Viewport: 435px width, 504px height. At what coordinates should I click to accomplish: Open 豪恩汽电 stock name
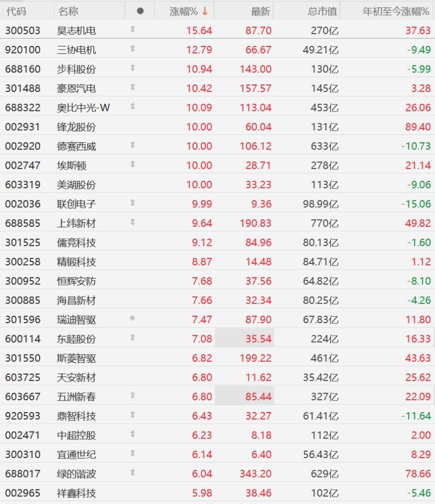pyautogui.click(x=76, y=88)
